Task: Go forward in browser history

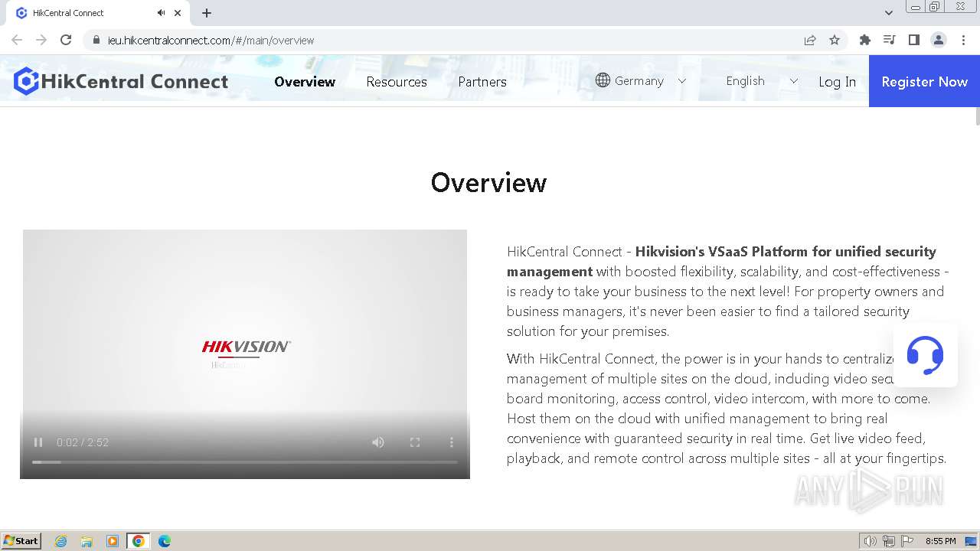Action: coord(41,40)
